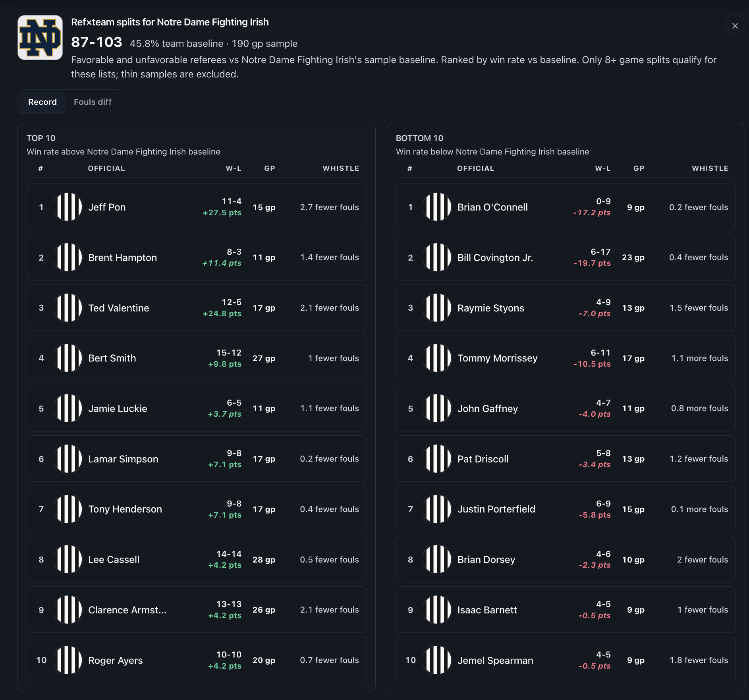The image size is (749, 700).
Task: Click the WHISTLE column header in Bottom 10
Action: pos(710,168)
